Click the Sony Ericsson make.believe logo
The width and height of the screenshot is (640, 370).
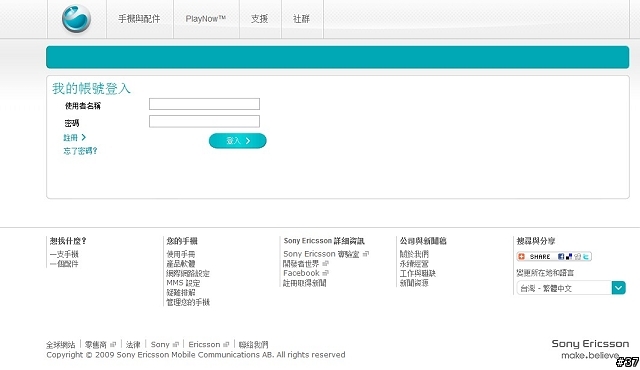[x=590, y=349]
